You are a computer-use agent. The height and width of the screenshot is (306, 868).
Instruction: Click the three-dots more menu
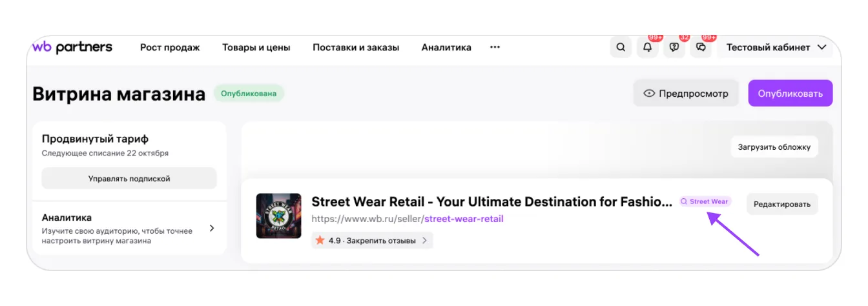tap(495, 47)
